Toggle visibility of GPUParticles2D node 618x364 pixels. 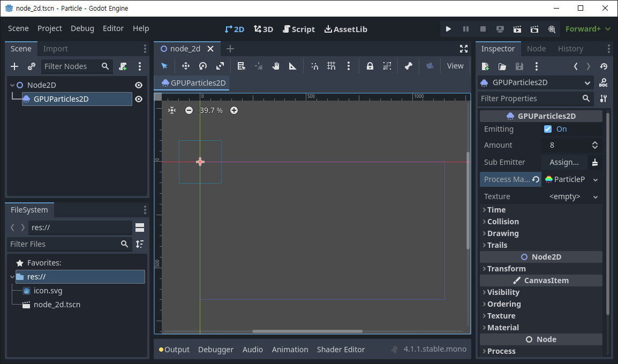tap(139, 99)
